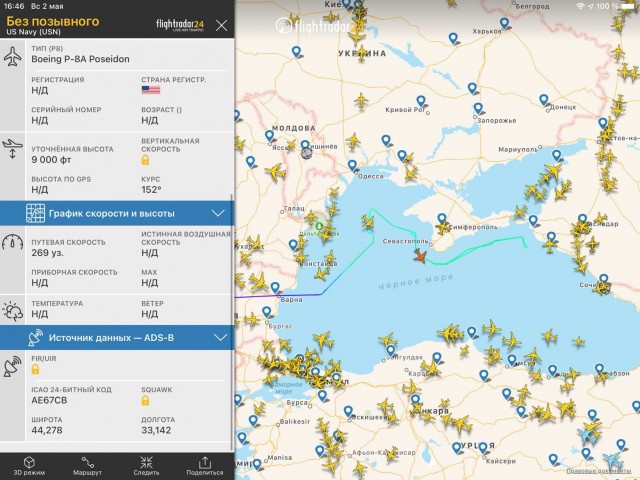The height and width of the screenshot is (480, 640).
Task: Select yellow plane west of Crimea track
Action: (368, 222)
